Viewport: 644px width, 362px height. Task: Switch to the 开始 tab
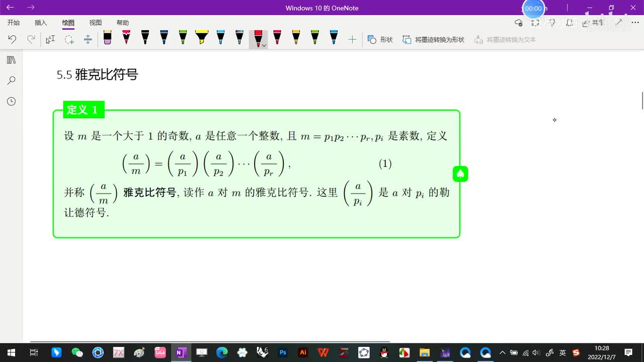[x=14, y=23]
